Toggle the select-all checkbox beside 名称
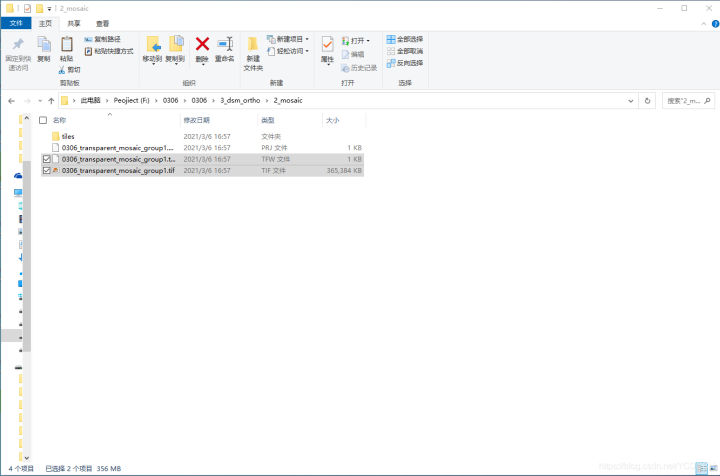720x476 pixels. [43, 120]
